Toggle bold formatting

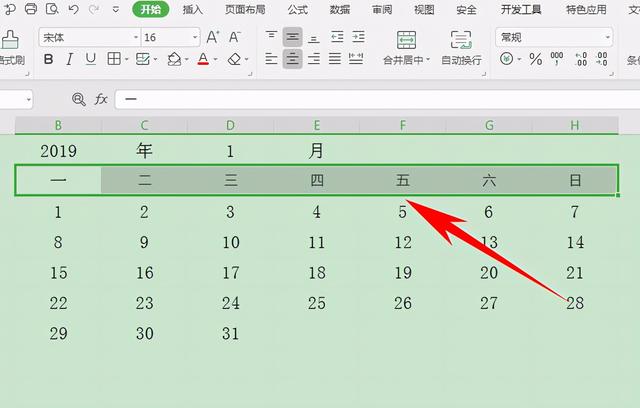[x=48, y=59]
